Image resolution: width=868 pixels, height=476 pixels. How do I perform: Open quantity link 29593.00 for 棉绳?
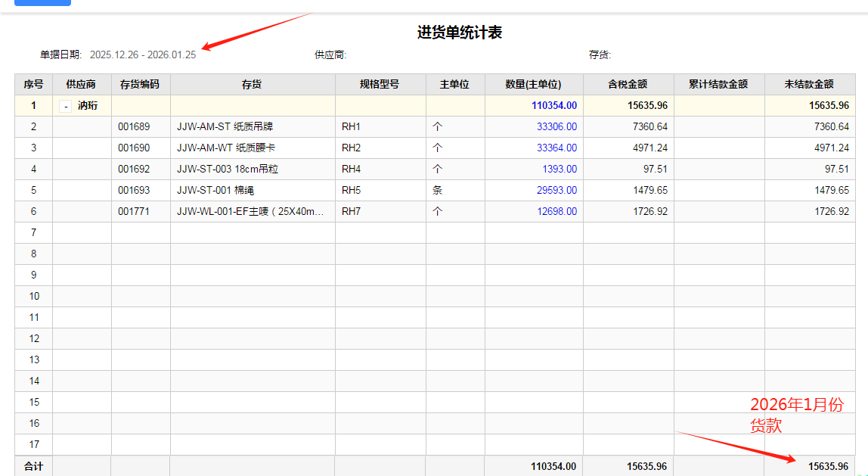point(556,191)
